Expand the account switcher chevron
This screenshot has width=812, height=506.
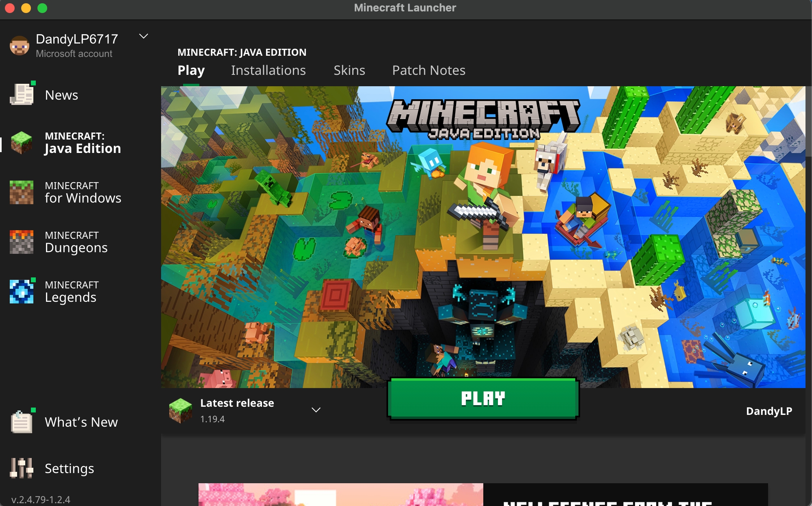tap(144, 36)
